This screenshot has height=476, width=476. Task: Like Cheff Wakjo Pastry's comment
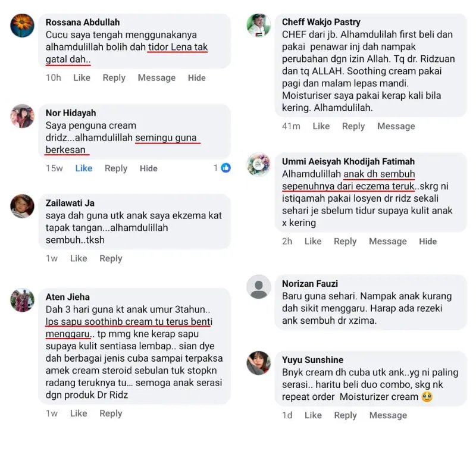(321, 126)
